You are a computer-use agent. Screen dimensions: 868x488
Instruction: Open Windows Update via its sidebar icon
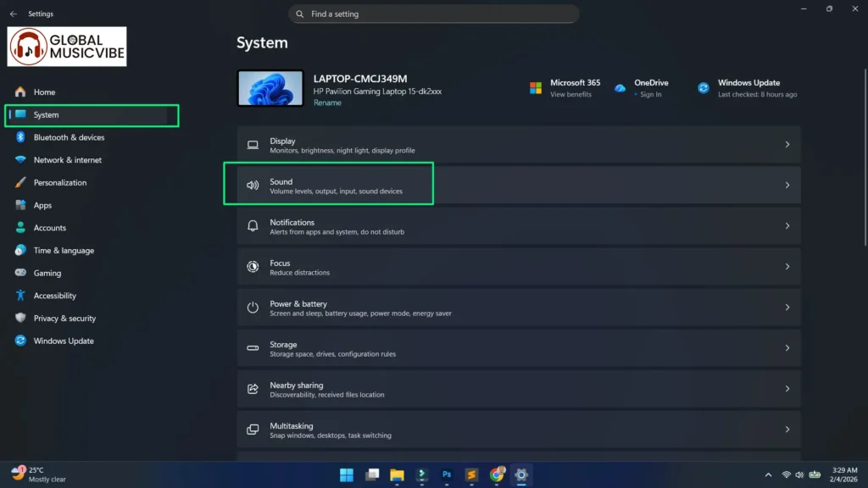click(19, 341)
